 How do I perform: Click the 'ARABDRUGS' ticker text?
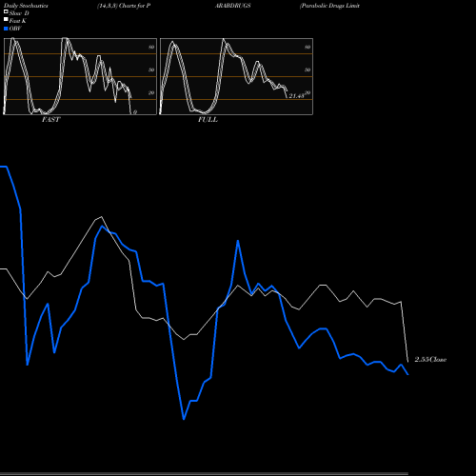pyautogui.click(x=233, y=6)
